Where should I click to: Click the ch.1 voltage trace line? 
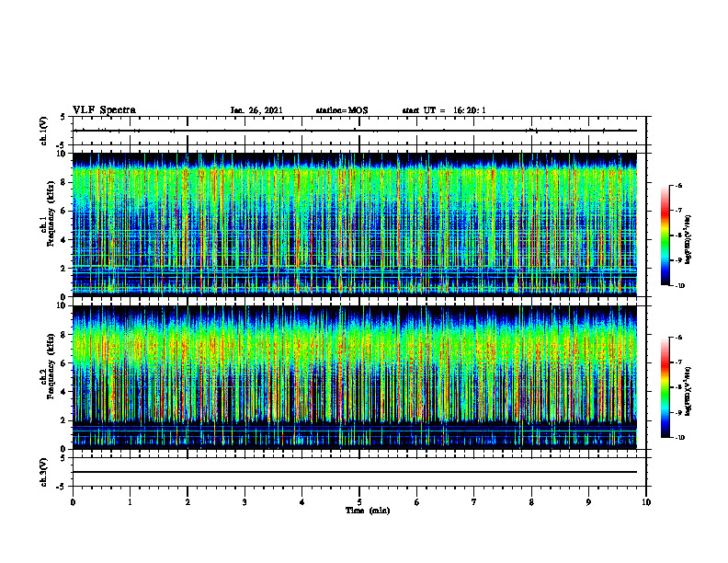355,131
